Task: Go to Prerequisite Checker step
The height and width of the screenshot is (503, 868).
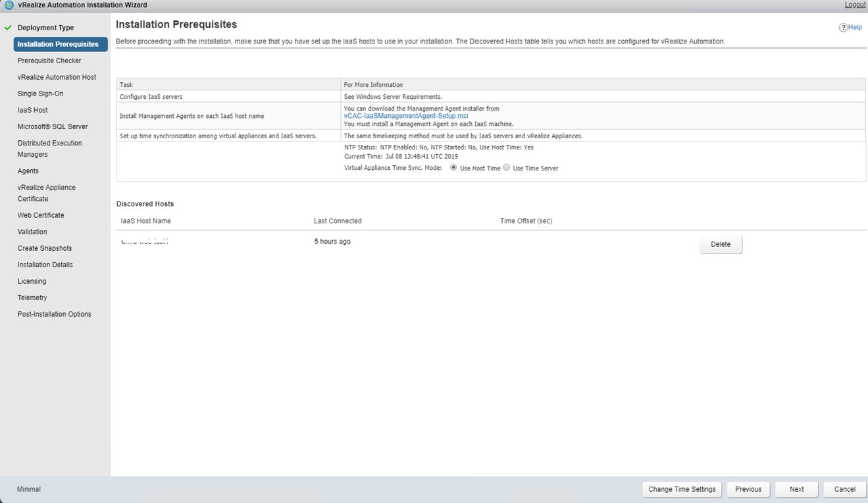Action: pyautogui.click(x=49, y=61)
